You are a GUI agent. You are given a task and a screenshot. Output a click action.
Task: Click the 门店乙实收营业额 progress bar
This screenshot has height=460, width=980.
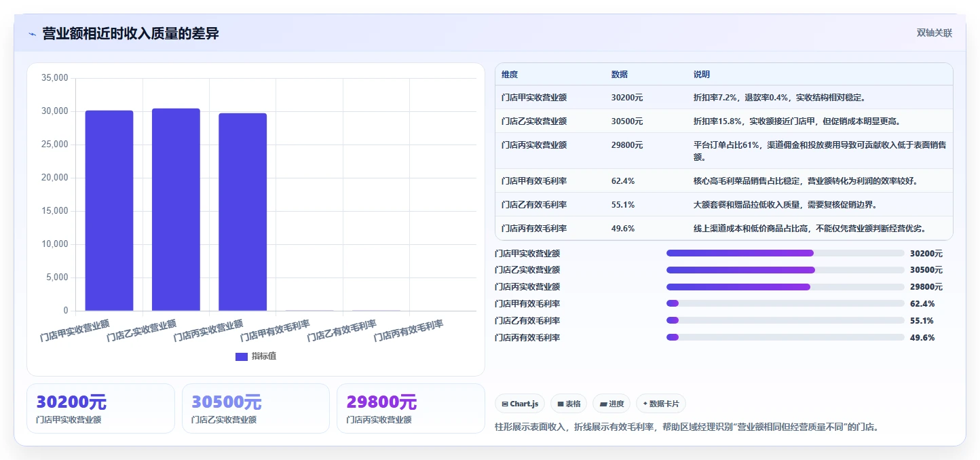tap(785, 270)
